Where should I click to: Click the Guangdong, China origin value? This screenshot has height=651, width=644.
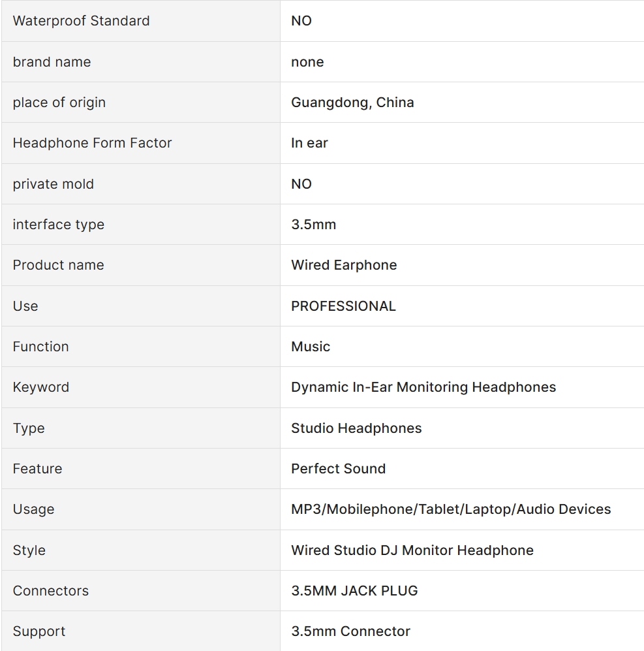pos(353,103)
